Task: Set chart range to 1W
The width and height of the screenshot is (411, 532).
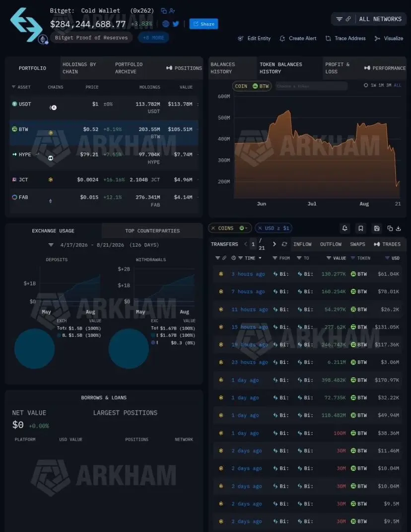Action: [373, 85]
